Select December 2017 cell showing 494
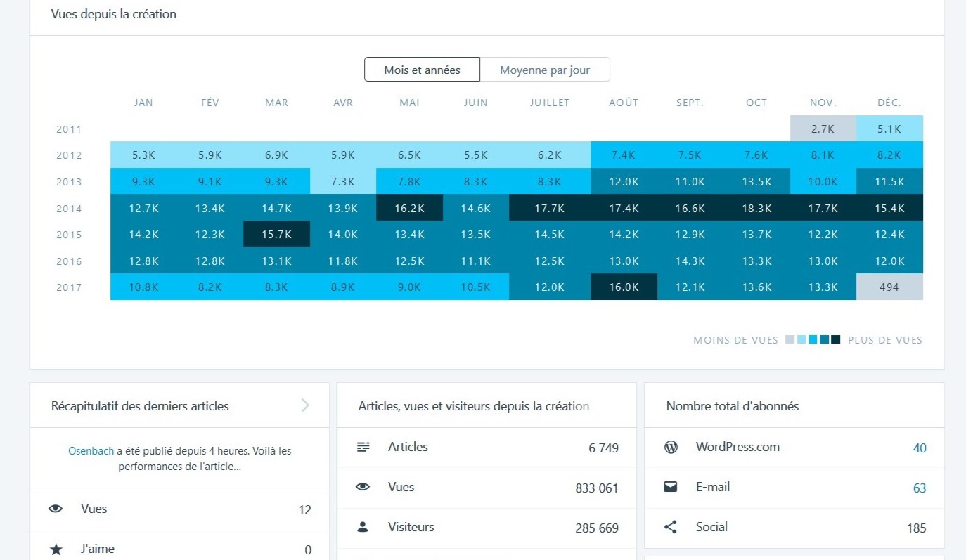This screenshot has width=966, height=560. point(889,287)
